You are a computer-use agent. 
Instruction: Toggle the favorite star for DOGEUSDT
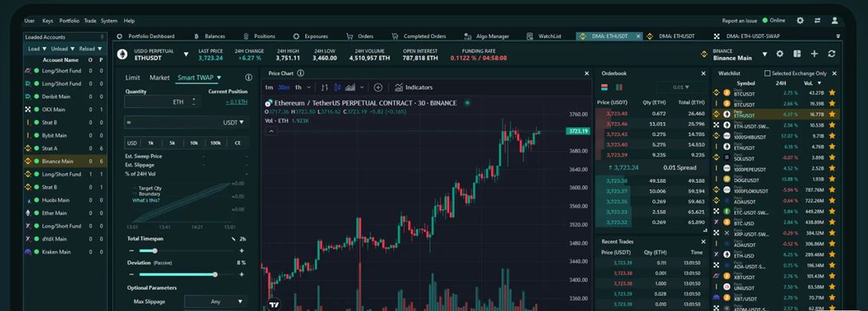click(831, 179)
